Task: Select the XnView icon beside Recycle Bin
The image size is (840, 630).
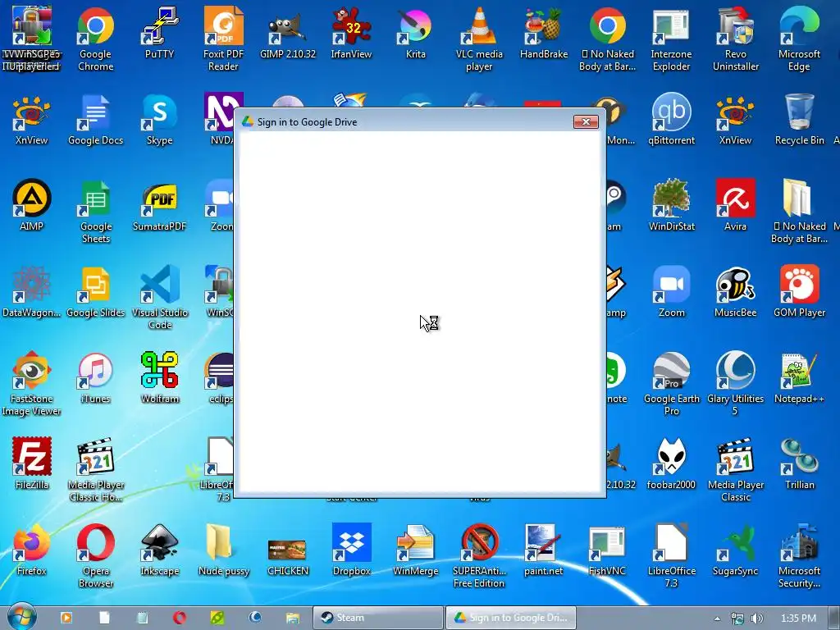Action: (736, 119)
